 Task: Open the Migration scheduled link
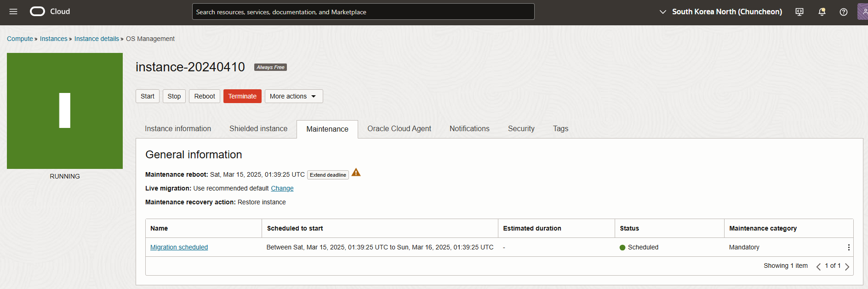[x=179, y=247]
